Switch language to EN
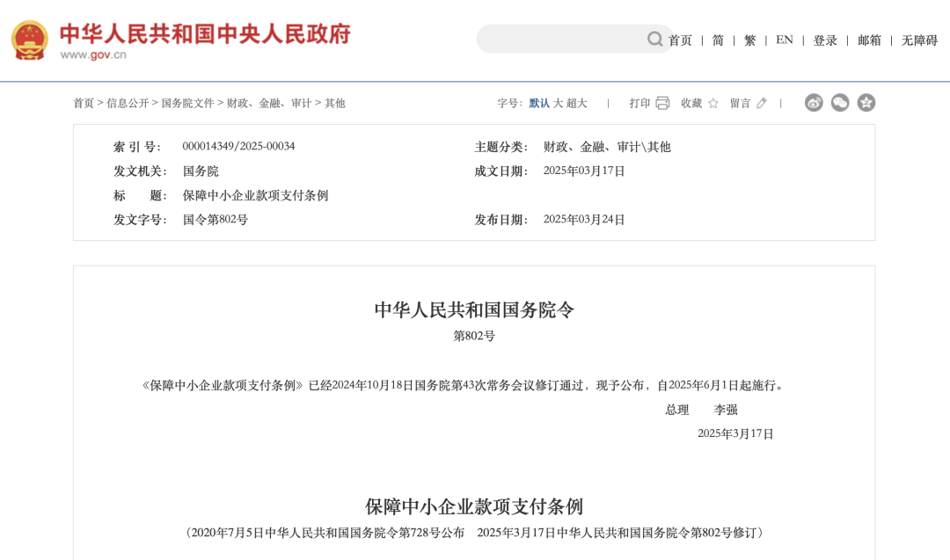 pos(784,40)
